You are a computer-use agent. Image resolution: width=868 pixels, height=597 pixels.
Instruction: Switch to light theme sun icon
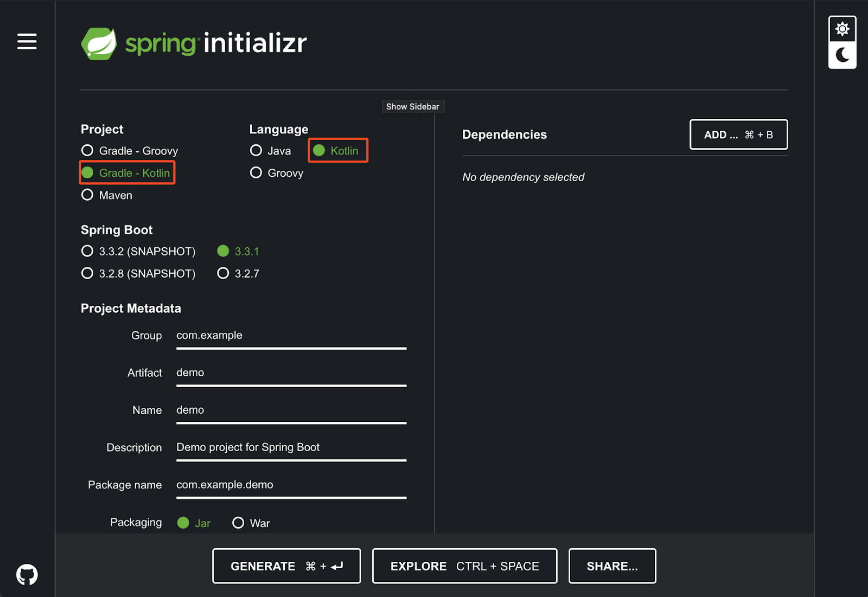tap(842, 29)
